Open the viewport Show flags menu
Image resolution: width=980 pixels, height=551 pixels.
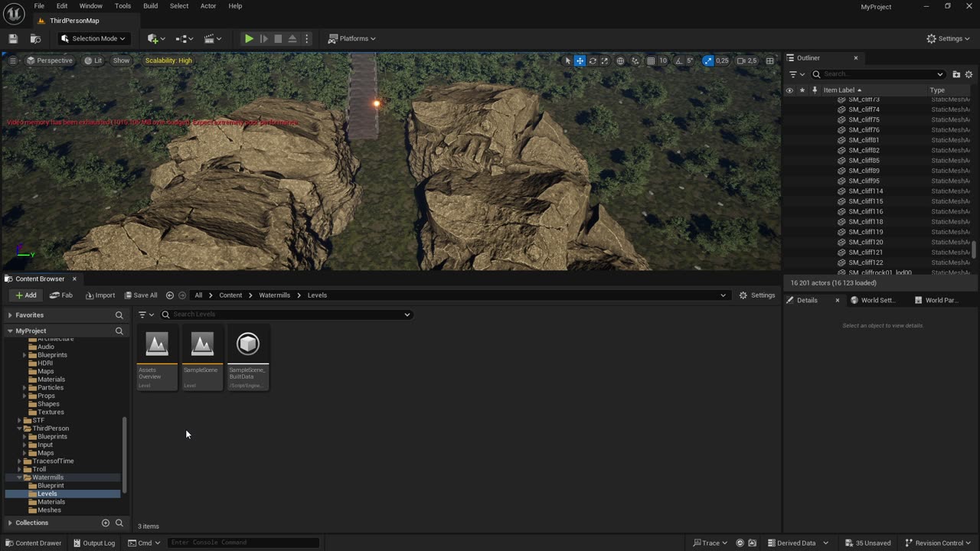pos(121,60)
